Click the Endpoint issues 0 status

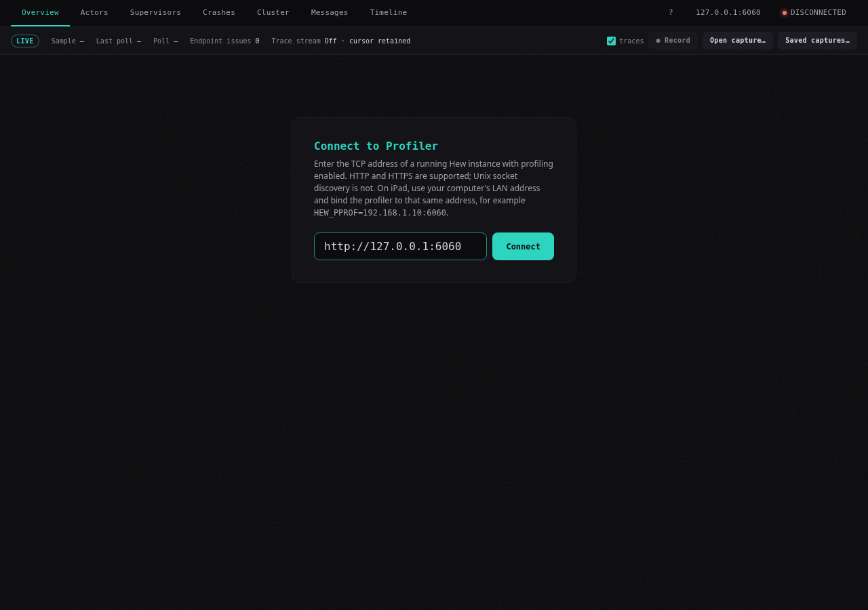point(224,41)
